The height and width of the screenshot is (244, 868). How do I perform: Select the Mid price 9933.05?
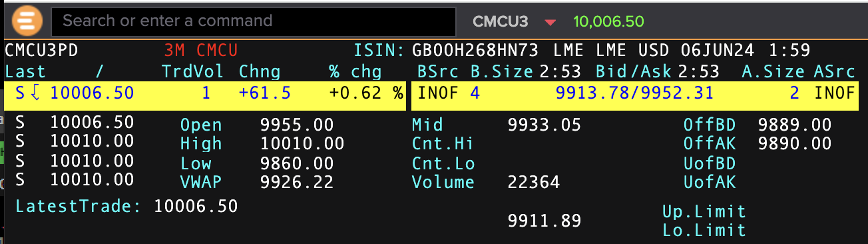pos(544,125)
